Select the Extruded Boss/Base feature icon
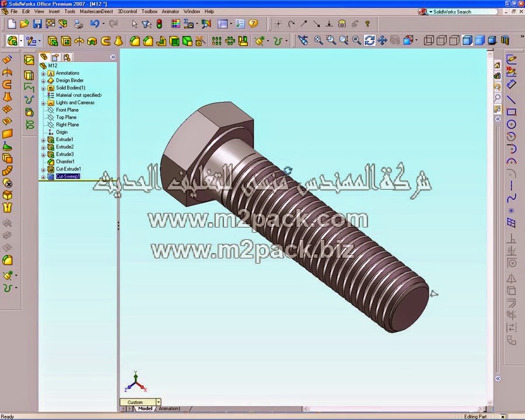The width and height of the screenshot is (525, 420). click(52, 41)
